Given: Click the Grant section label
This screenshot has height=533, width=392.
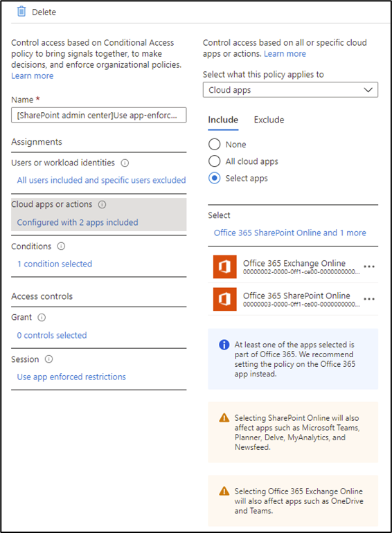Looking at the screenshot, I should [x=21, y=318].
